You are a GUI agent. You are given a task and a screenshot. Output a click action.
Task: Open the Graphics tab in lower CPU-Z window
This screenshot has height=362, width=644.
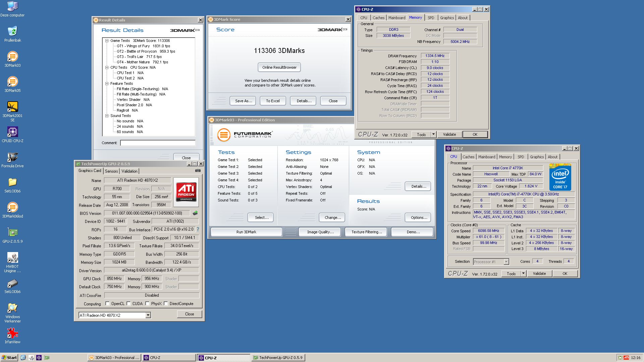pos(537,157)
